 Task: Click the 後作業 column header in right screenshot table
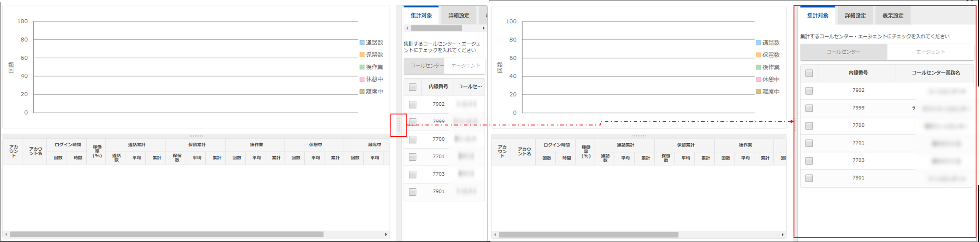coord(745,145)
